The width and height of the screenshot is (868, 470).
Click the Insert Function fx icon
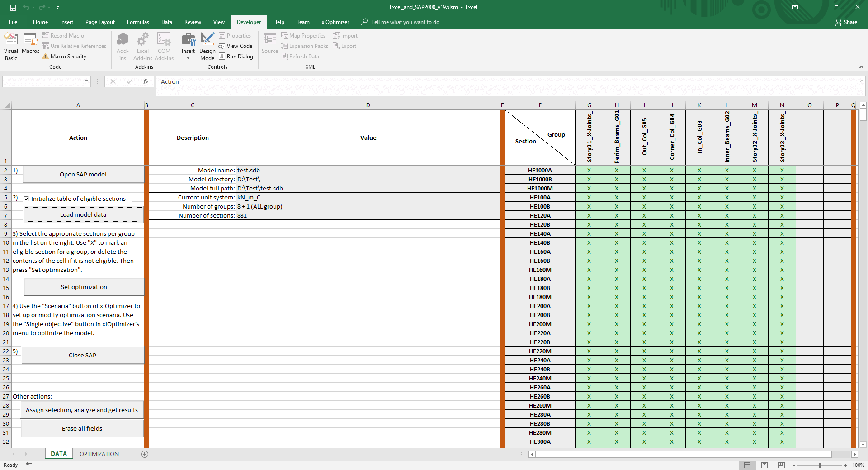(145, 81)
